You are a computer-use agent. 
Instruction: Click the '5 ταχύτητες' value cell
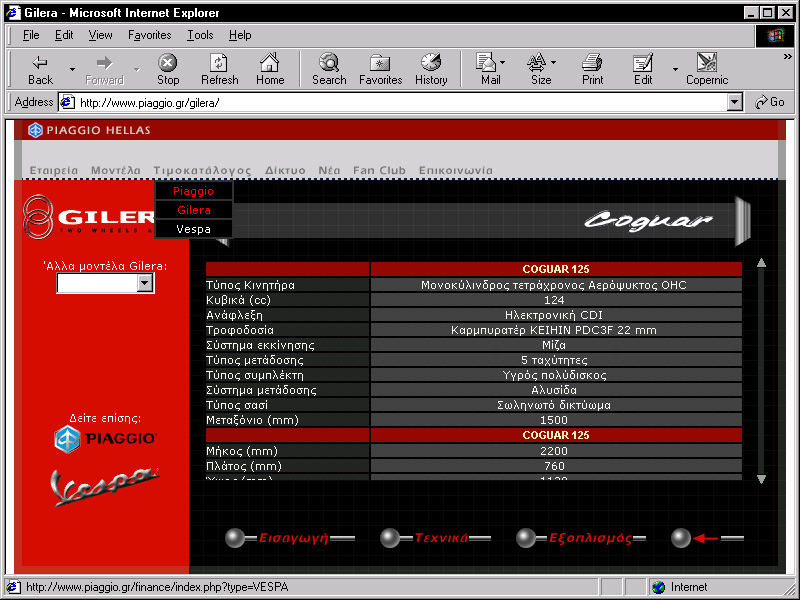click(554, 360)
